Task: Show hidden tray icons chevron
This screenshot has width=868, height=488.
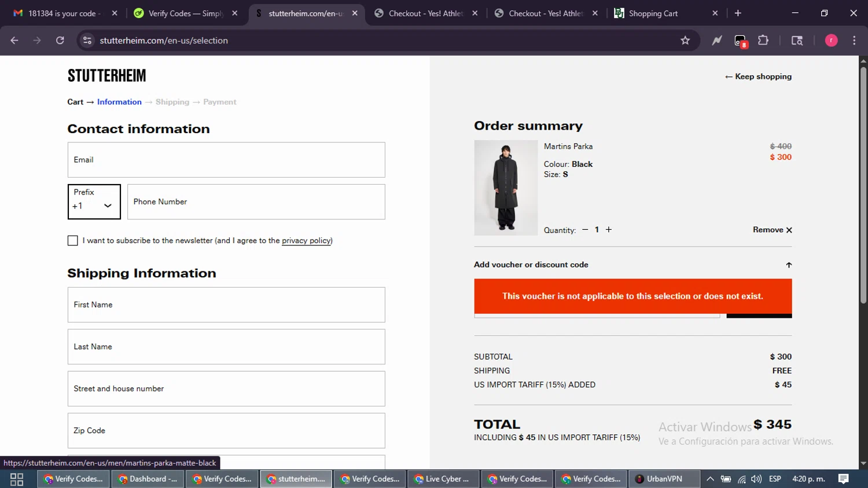Action: pos(710,479)
